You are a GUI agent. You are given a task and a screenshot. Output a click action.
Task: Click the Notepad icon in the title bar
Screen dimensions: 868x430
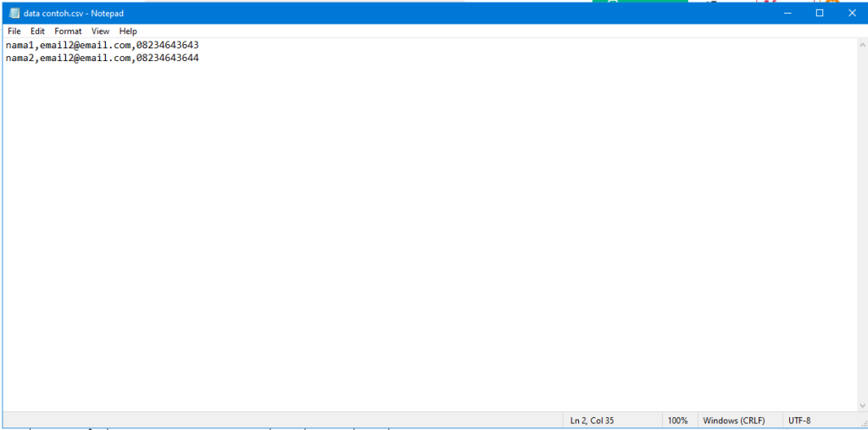[14, 13]
